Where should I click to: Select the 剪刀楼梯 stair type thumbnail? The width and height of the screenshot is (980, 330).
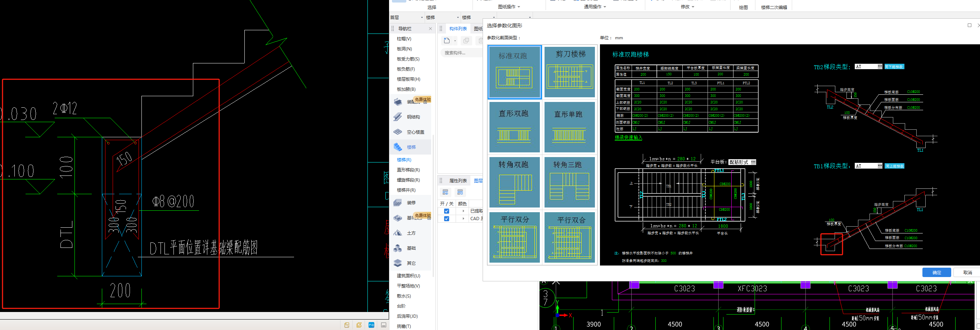569,72
